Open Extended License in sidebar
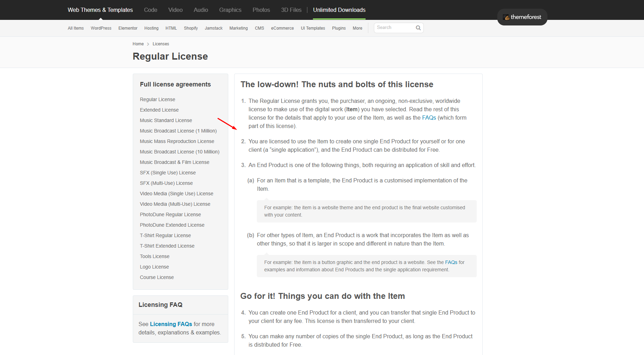This screenshot has width=644, height=355. [159, 110]
